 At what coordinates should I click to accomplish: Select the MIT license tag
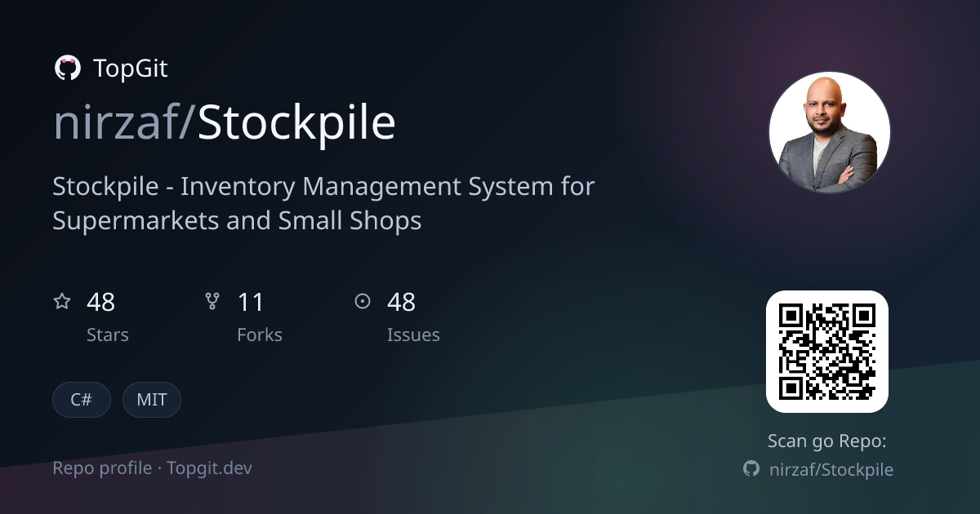[152, 400]
